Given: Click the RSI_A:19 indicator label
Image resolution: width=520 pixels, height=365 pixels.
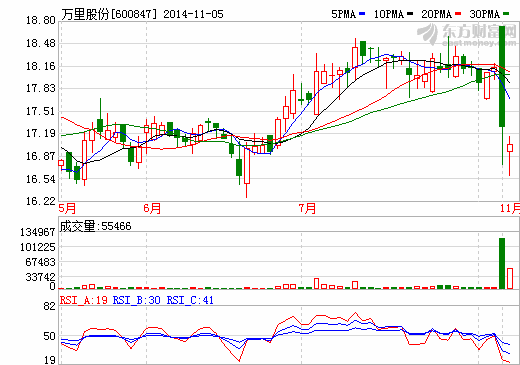Looking at the screenshot, I should point(84,300).
